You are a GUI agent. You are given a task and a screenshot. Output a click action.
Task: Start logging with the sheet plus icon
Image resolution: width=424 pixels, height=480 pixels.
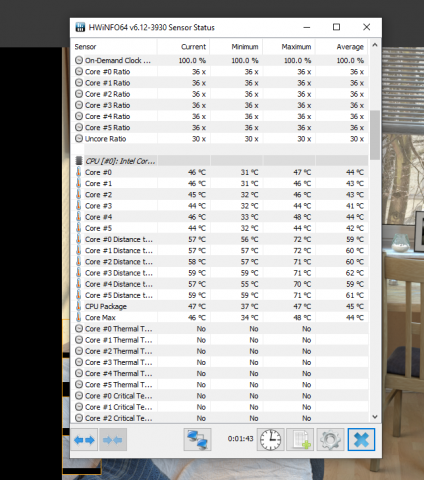[300, 440]
